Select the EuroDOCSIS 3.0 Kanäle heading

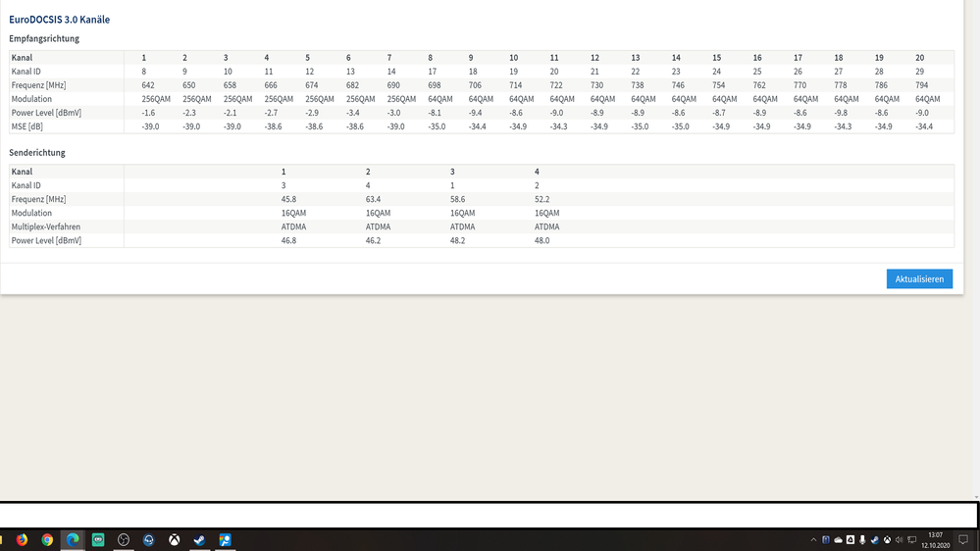[x=60, y=20]
